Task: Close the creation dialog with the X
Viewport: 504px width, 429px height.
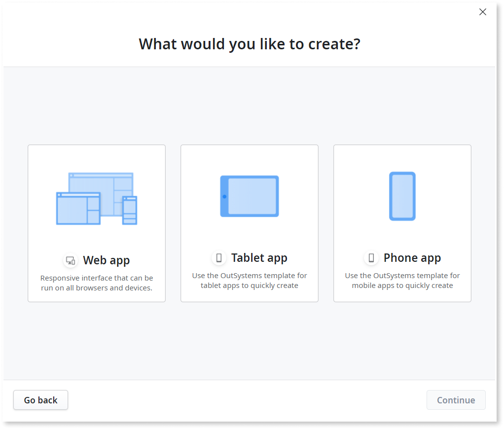Action: pyautogui.click(x=482, y=12)
